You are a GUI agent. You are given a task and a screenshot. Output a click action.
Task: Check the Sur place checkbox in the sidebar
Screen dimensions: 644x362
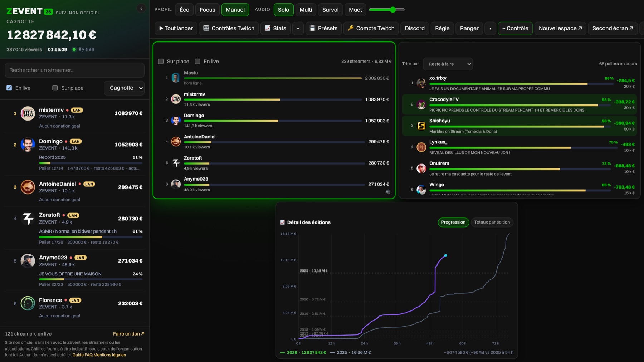55,88
